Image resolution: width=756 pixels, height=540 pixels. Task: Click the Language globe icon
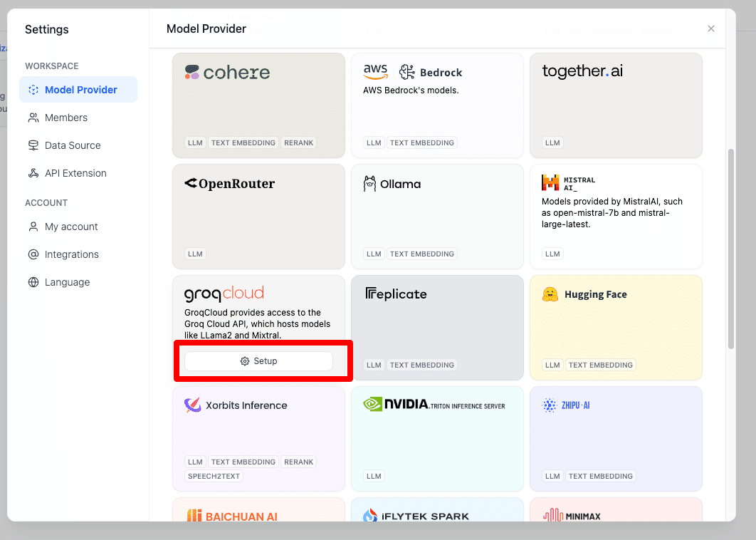coord(33,282)
